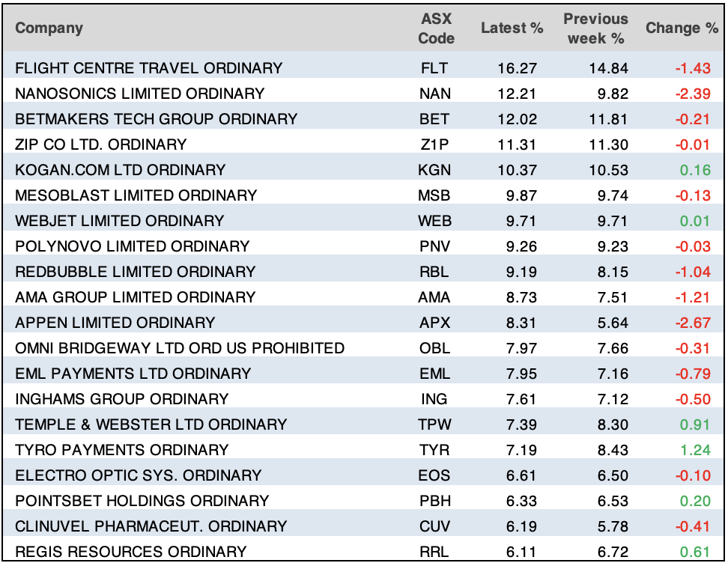
Task: Click the ASX Code column header
Action: [x=436, y=28]
